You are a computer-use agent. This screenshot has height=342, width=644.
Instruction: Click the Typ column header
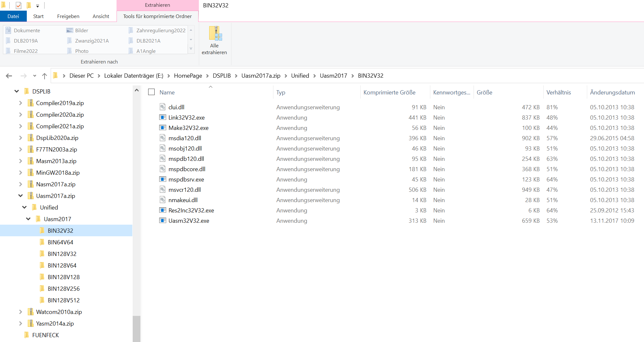tap(281, 93)
